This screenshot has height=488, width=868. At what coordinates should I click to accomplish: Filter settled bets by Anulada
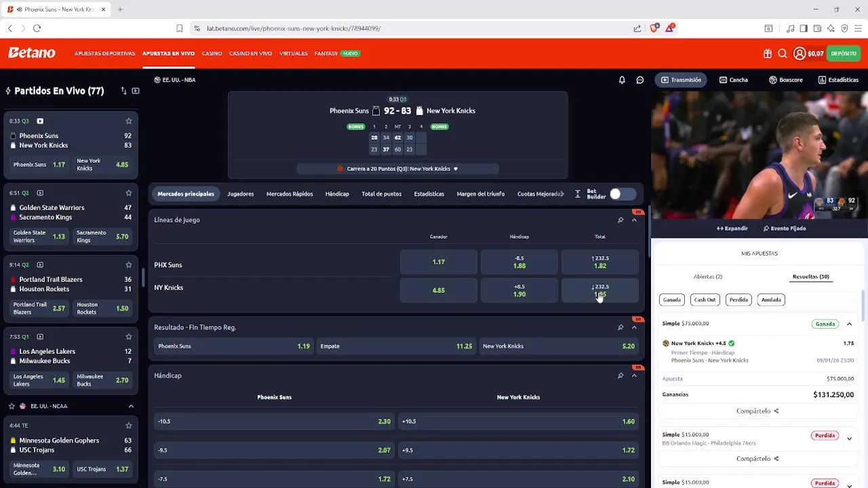tap(771, 300)
